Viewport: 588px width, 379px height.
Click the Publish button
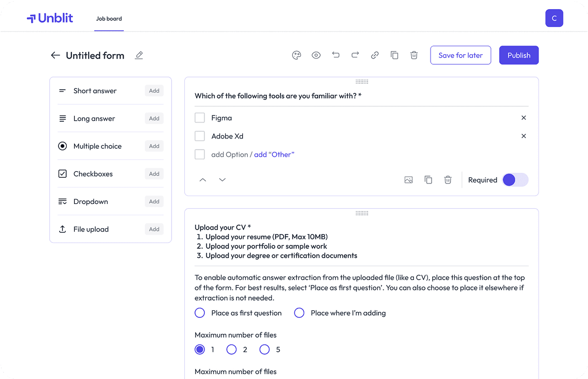pyautogui.click(x=519, y=55)
